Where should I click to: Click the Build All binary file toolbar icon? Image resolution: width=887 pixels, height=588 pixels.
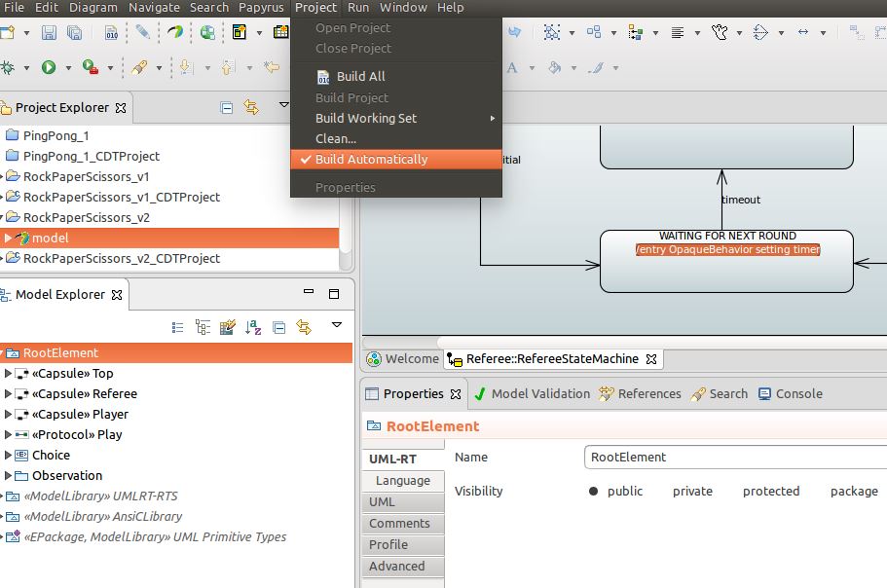click(111, 32)
